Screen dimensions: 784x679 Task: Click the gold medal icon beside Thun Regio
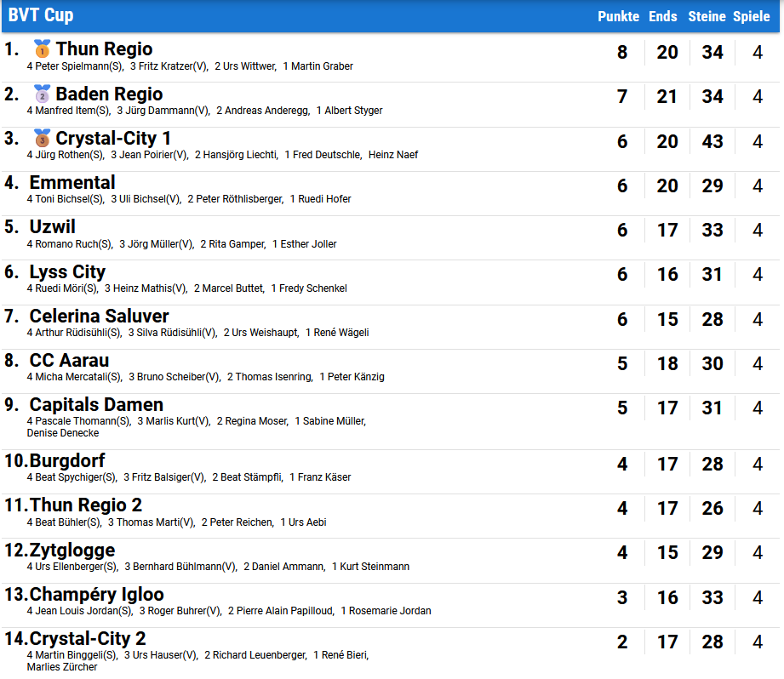point(42,48)
